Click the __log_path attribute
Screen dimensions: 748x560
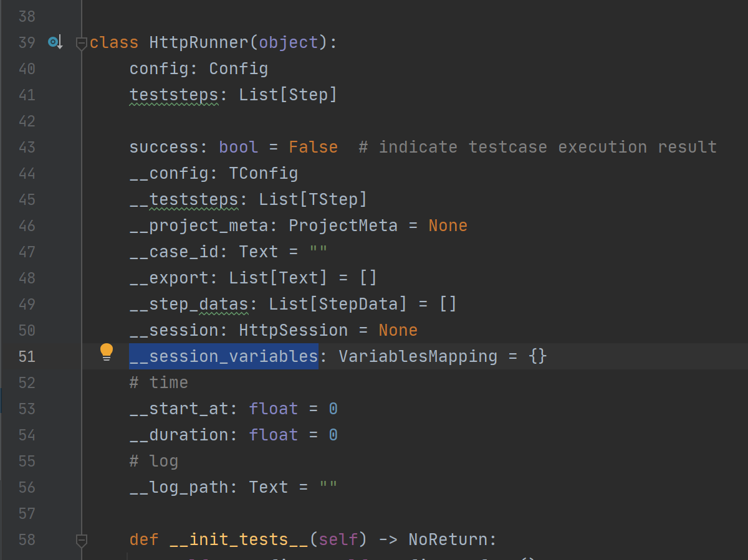tap(179, 487)
